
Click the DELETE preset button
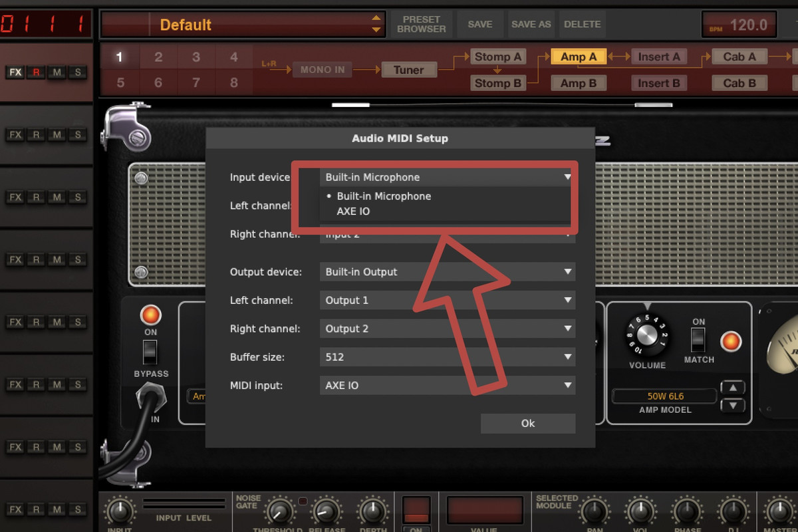point(583,25)
